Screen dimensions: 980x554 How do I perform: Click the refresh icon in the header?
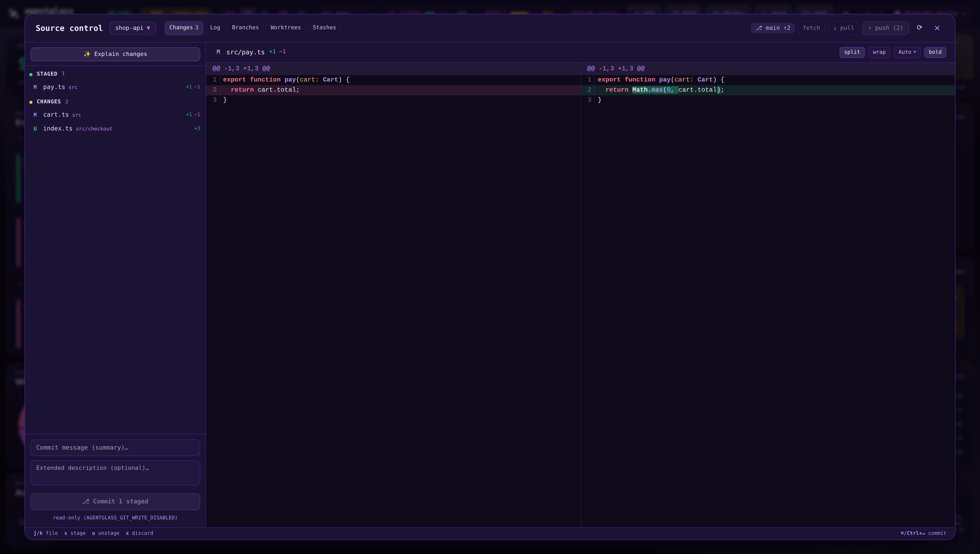click(920, 28)
